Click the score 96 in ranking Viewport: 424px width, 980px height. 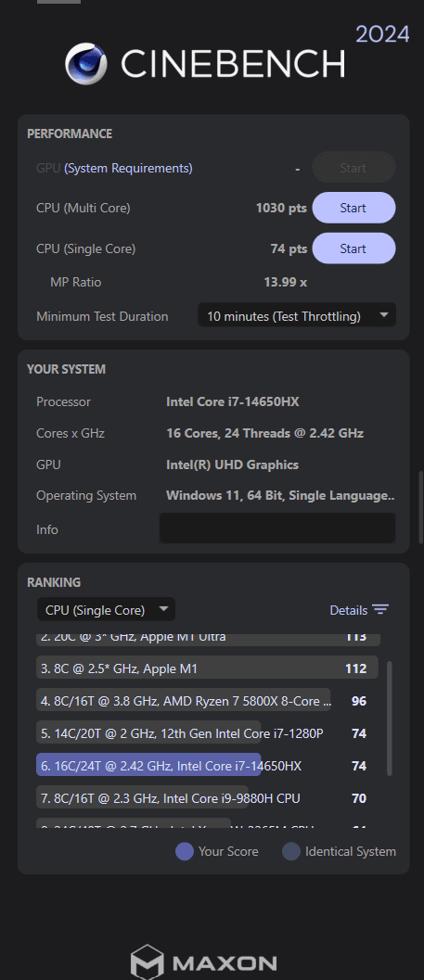click(x=359, y=701)
